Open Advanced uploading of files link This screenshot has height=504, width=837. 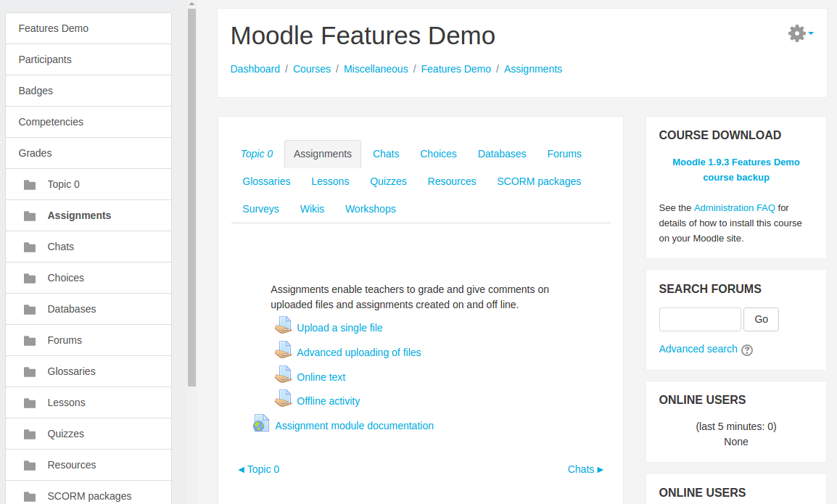pyautogui.click(x=359, y=352)
